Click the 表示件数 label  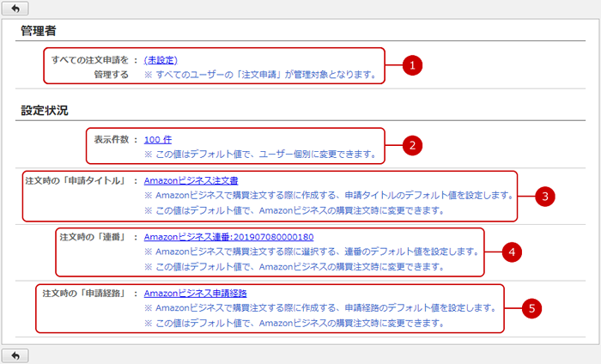pos(111,138)
